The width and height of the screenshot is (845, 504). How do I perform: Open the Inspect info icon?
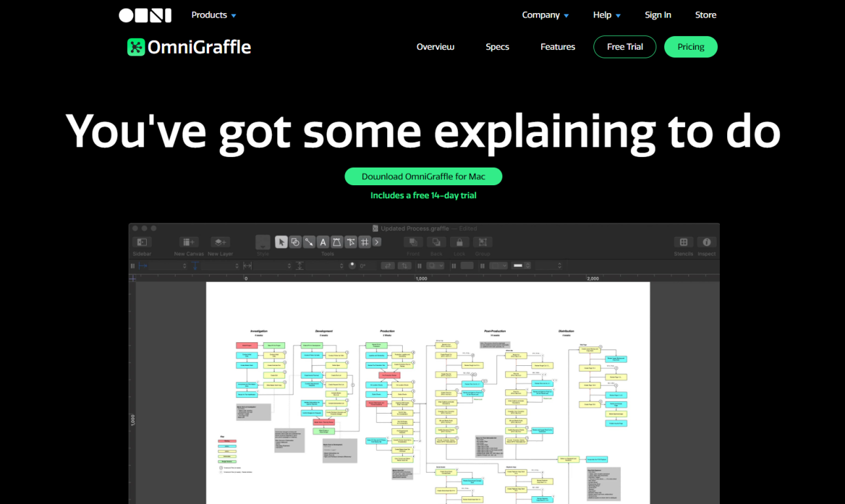707,242
